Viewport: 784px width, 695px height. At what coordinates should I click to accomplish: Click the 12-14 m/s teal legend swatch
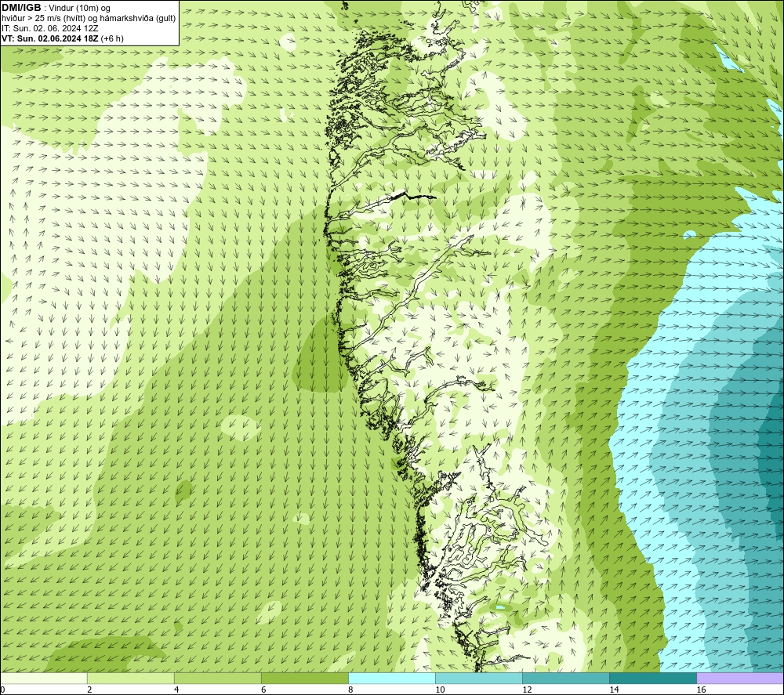(565, 678)
